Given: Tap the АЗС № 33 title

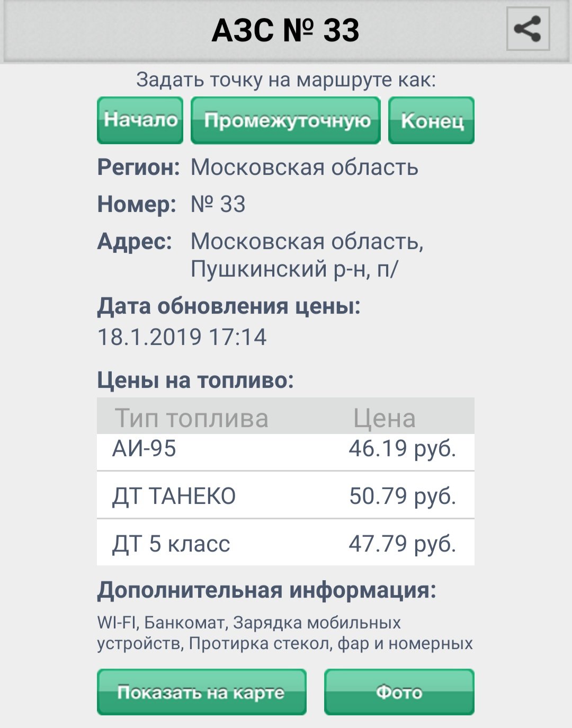Looking at the screenshot, I should [285, 30].
